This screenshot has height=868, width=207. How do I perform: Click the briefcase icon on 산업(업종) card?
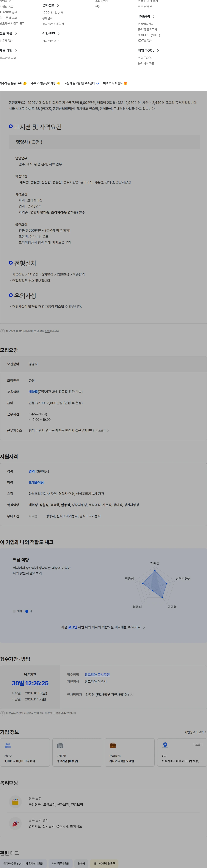click(113, 746)
